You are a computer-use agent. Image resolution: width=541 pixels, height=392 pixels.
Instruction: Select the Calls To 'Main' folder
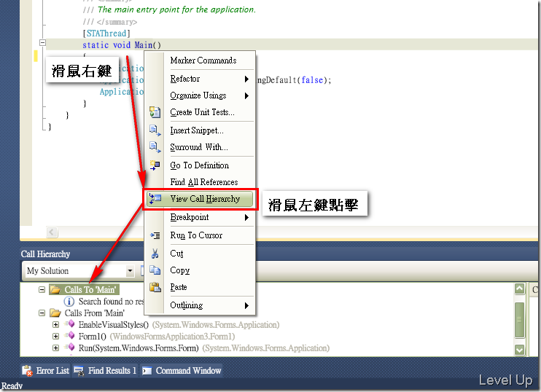tap(84, 289)
